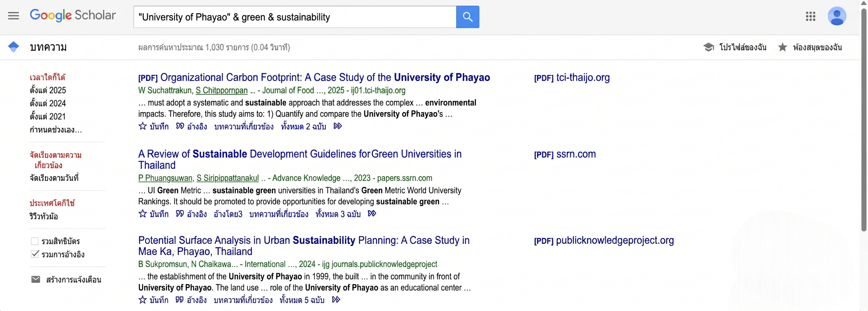Click the star save icon for Green Universities review
This screenshot has height=311, width=868.
point(142,214)
